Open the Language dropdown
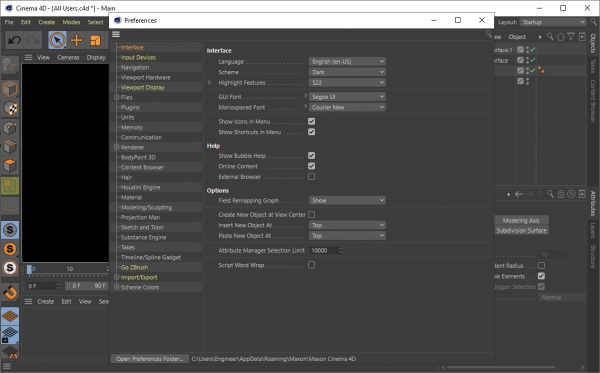Viewport: 600px width, 373px height. 347,62
